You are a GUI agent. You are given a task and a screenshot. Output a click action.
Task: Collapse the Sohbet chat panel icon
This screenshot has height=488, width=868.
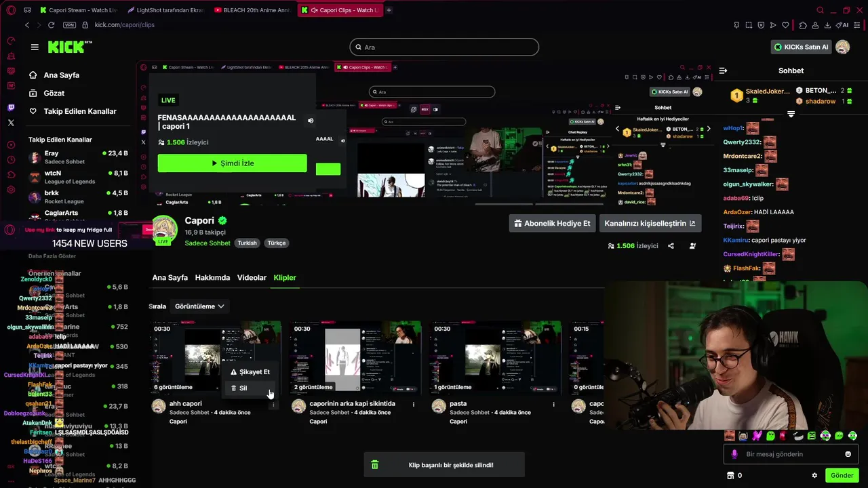tap(723, 70)
